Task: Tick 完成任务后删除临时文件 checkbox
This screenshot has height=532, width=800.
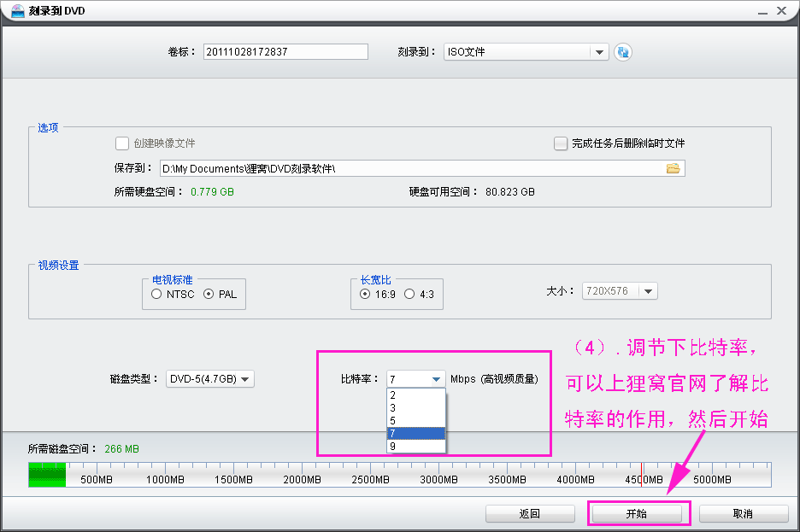Action: 561,143
